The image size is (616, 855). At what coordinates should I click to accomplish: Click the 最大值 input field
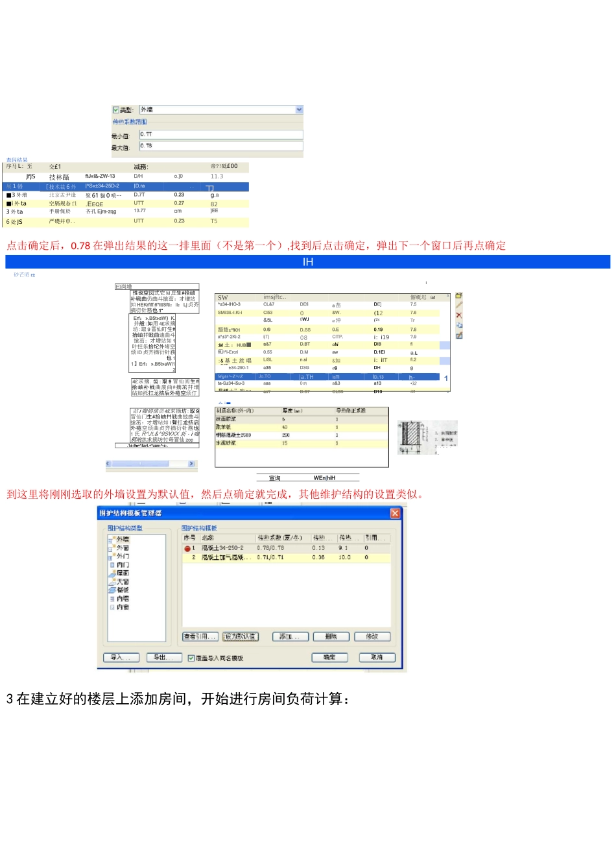[221, 146]
